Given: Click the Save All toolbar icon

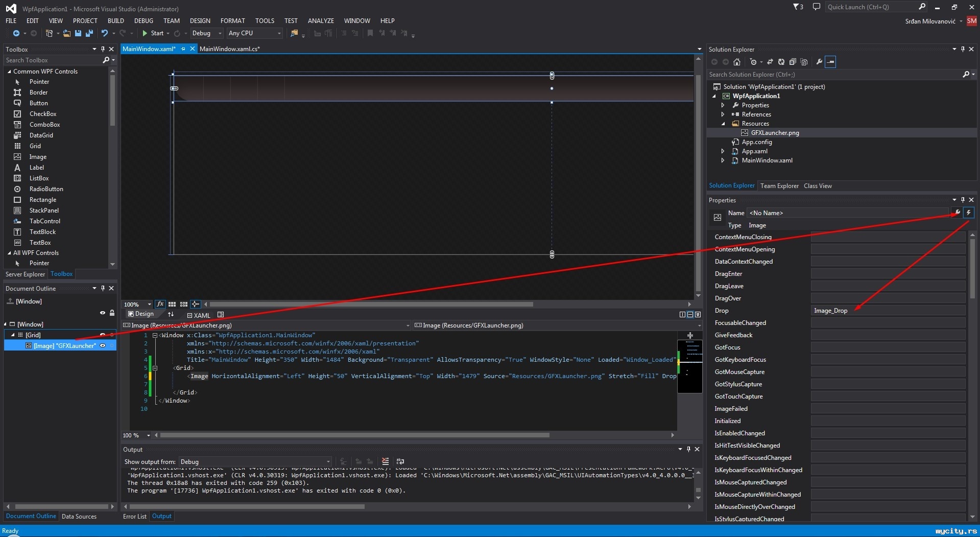Looking at the screenshot, I should pyautogui.click(x=89, y=33).
